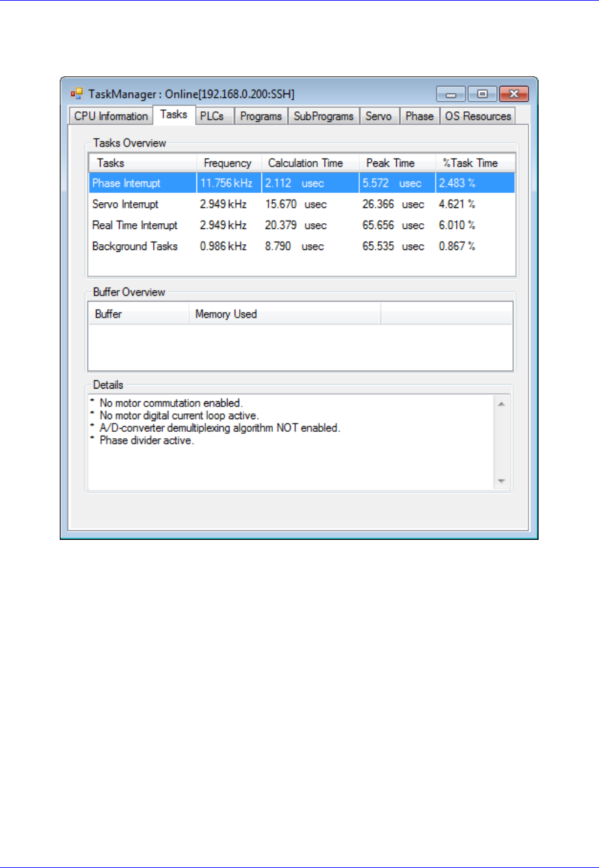Click the 2.483 % task time value
The height and width of the screenshot is (868, 599).
[x=457, y=183]
